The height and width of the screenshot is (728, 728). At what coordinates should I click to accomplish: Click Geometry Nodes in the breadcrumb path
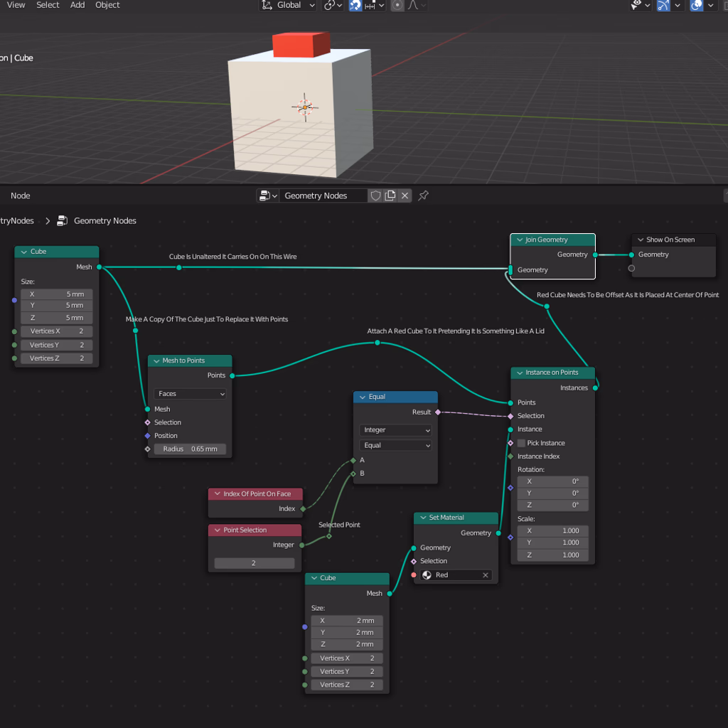coord(105,221)
